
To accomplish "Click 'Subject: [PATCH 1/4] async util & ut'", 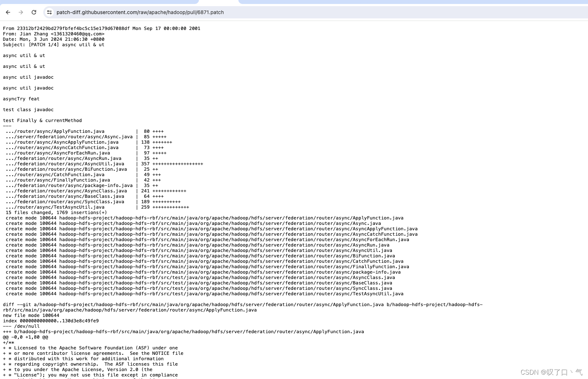I will pyautogui.click(x=54, y=45).
